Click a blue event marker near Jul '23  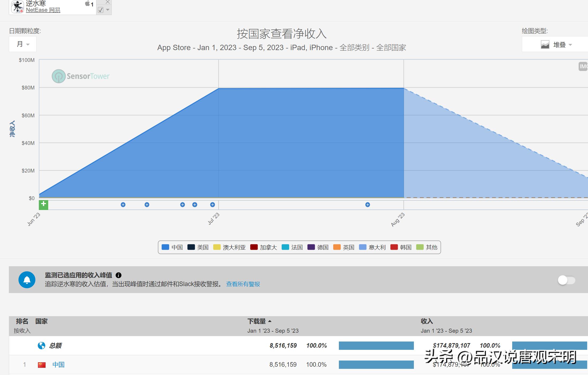point(212,204)
